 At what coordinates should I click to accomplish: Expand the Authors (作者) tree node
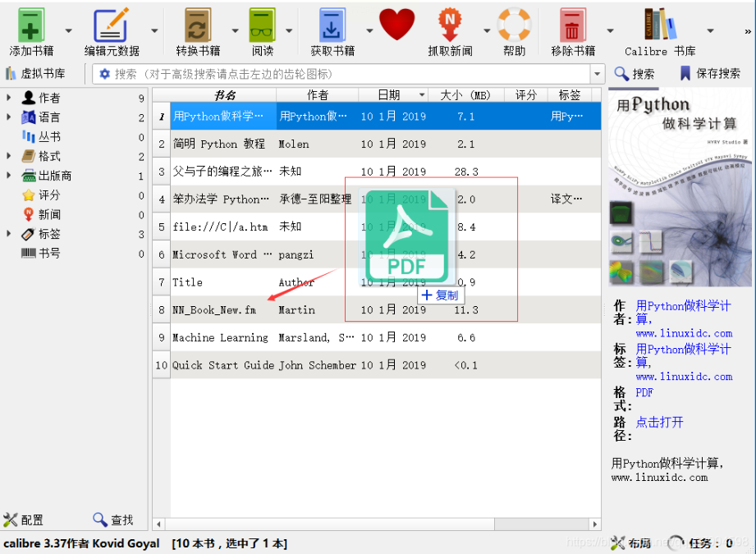point(9,98)
